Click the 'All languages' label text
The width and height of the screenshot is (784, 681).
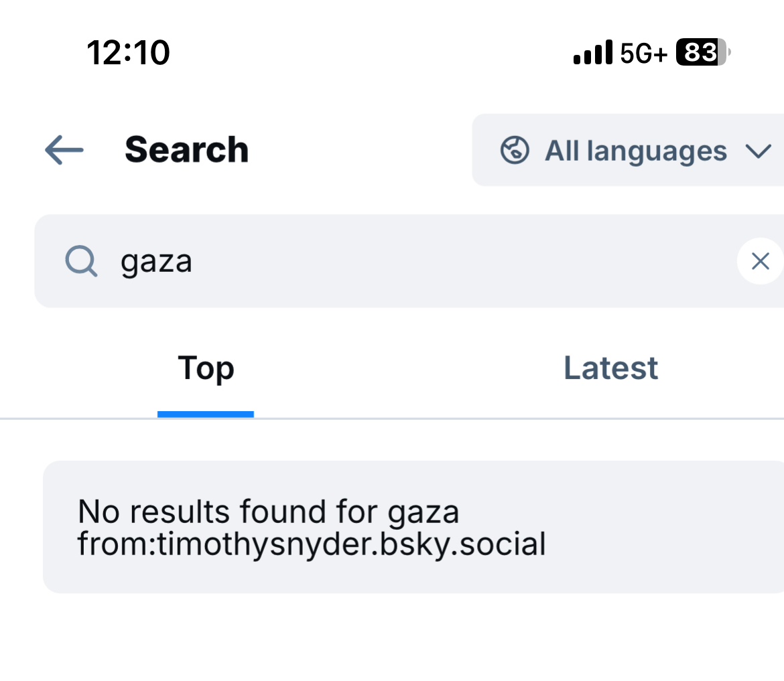click(635, 151)
